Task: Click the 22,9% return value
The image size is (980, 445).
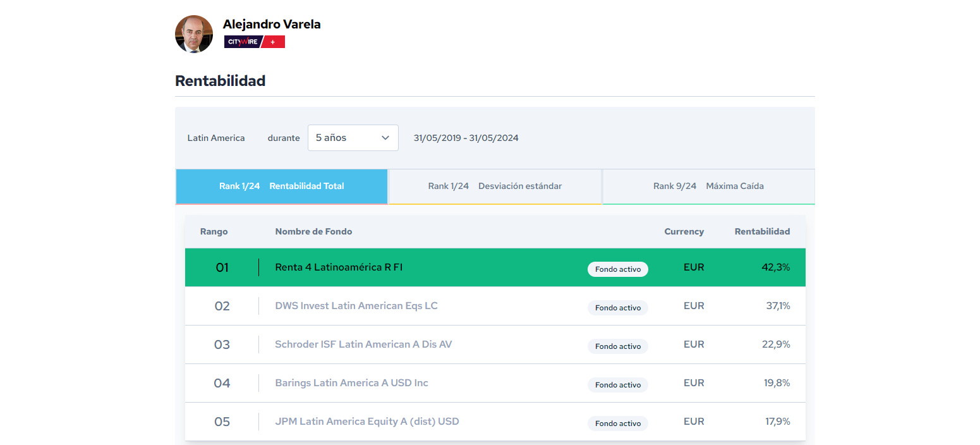Action: coord(777,344)
